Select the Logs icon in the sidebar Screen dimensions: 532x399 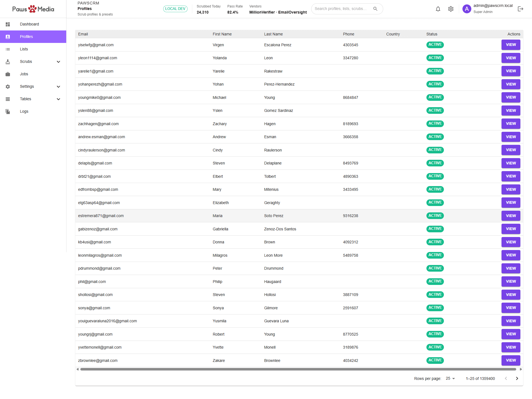[x=8, y=111]
